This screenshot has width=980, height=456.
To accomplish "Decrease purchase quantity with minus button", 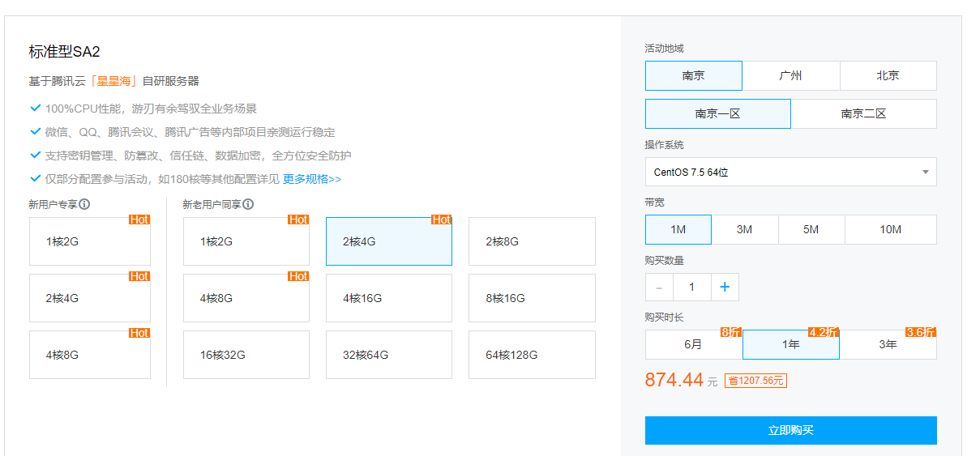I will click(659, 288).
